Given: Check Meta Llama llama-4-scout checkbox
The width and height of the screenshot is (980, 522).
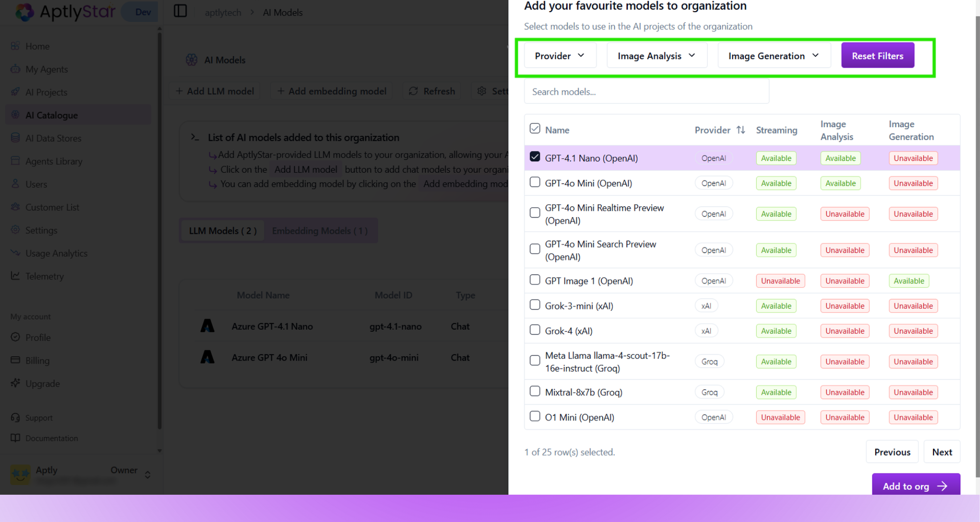Looking at the screenshot, I should pyautogui.click(x=535, y=361).
